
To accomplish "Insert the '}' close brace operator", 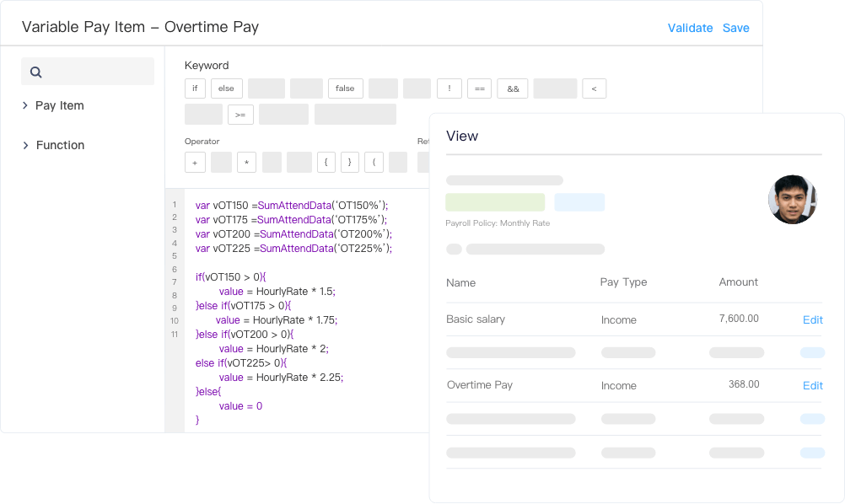I will coord(350,162).
